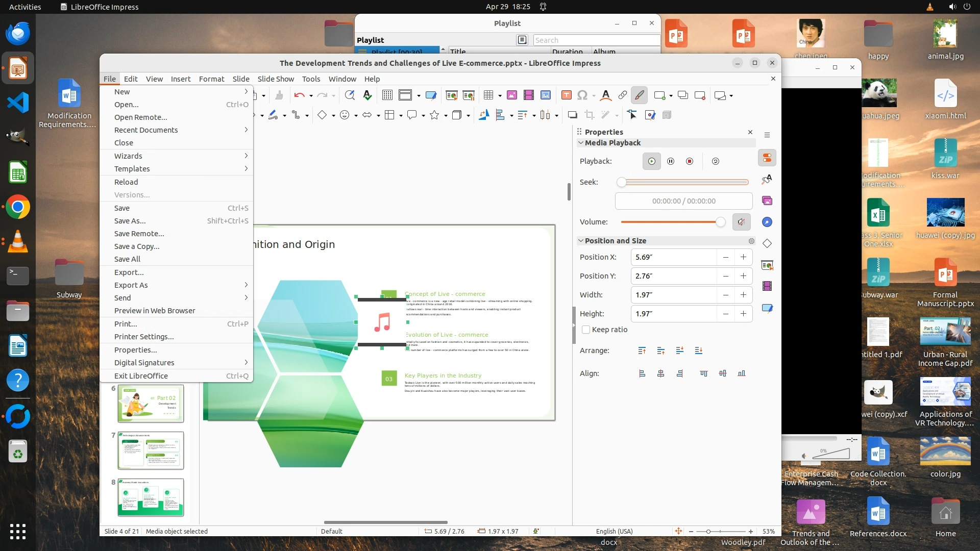The height and width of the screenshot is (551, 980).
Task: Open the Navigator sidebar icon
Action: 767,222
